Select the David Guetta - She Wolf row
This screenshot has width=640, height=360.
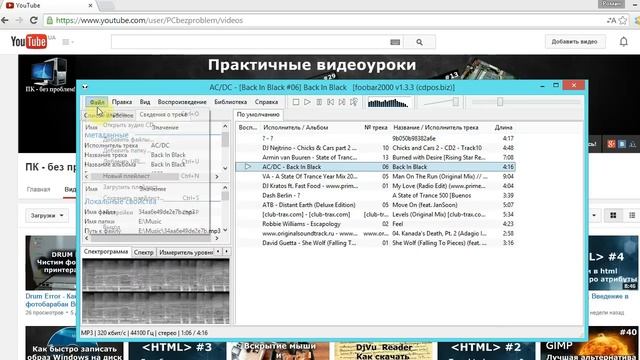tap(376, 243)
